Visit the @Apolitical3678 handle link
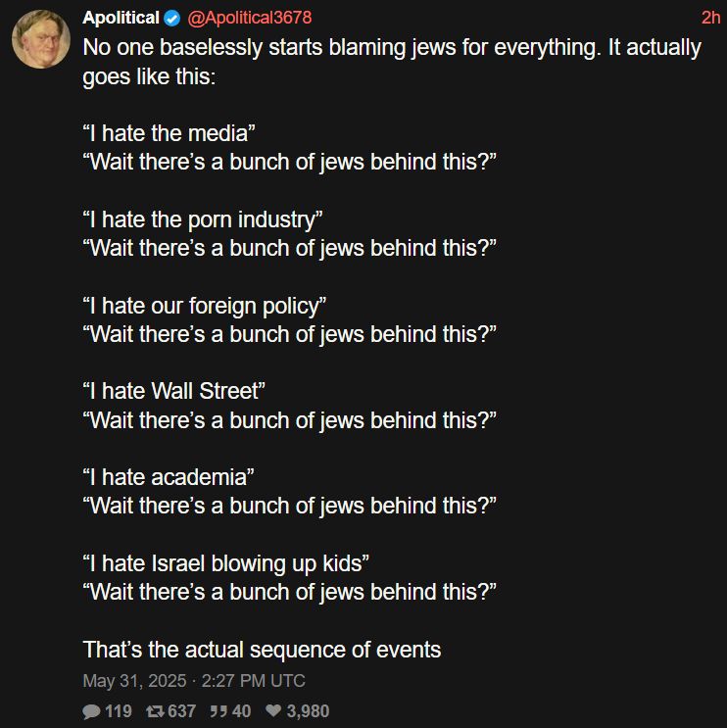Viewport: 727px width, 728px height. click(x=249, y=18)
